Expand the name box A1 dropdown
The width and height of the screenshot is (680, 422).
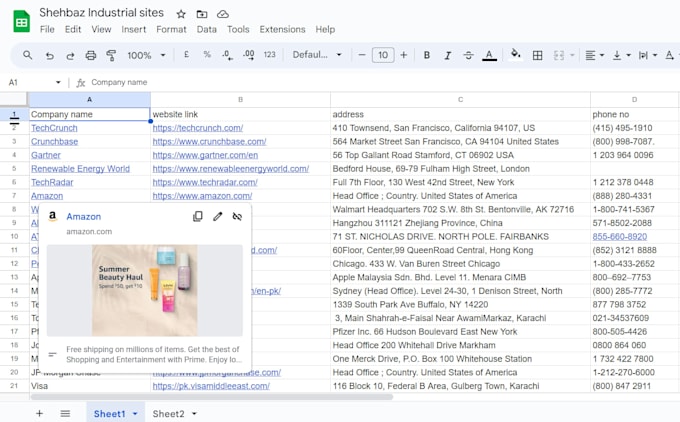coord(58,82)
